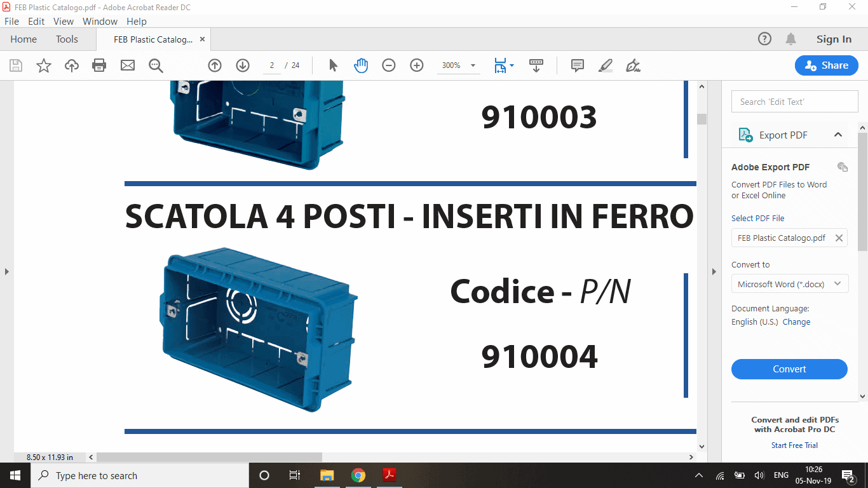Open the Window menu
The height and width of the screenshot is (488, 868).
[100, 22]
